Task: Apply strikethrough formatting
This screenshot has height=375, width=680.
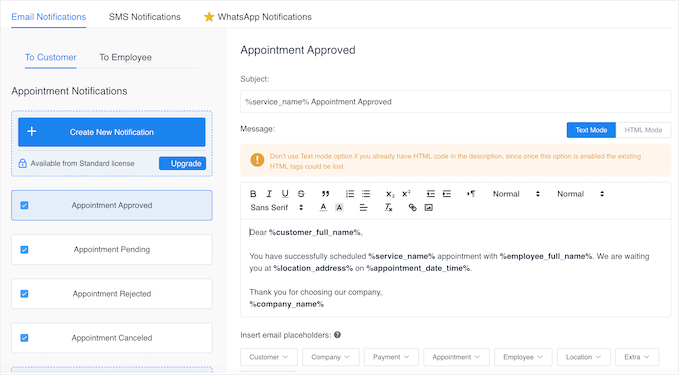Action: pyautogui.click(x=301, y=194)
